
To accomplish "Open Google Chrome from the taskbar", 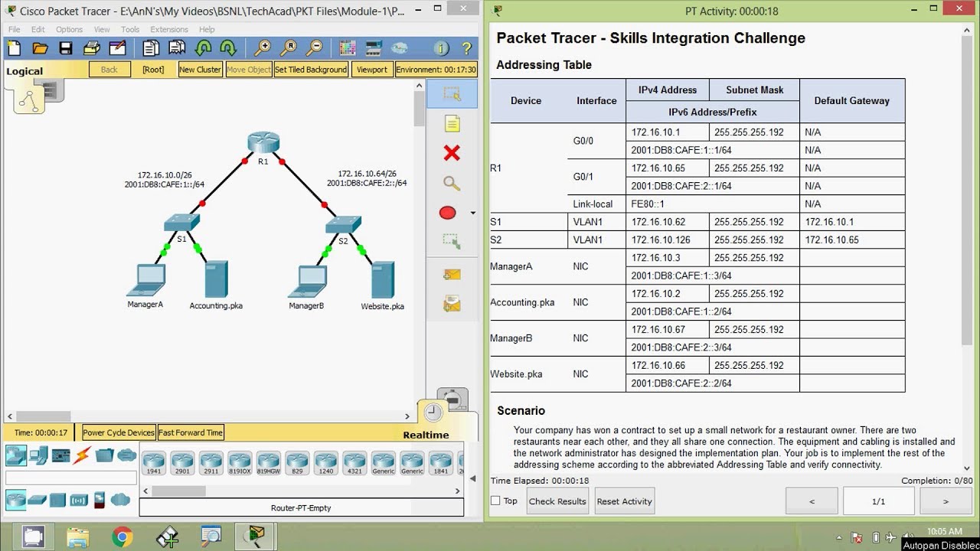I will pyautogui.click(x=122, y=537).
